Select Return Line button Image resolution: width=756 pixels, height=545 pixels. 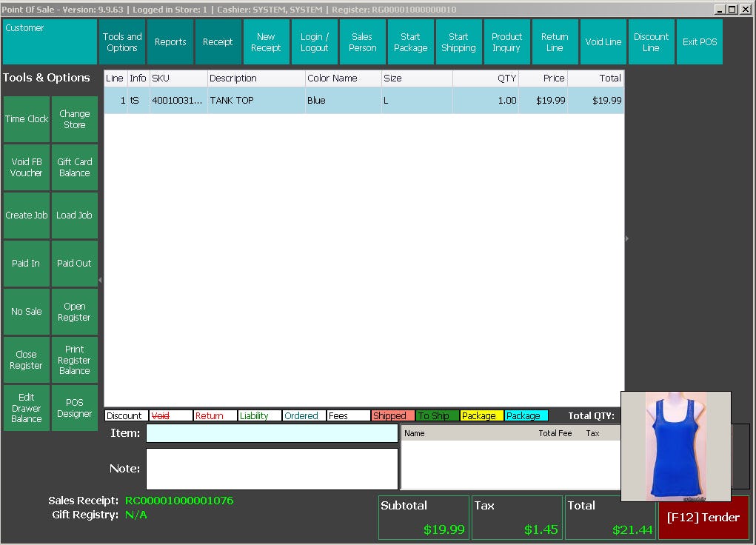click(555, 42)
